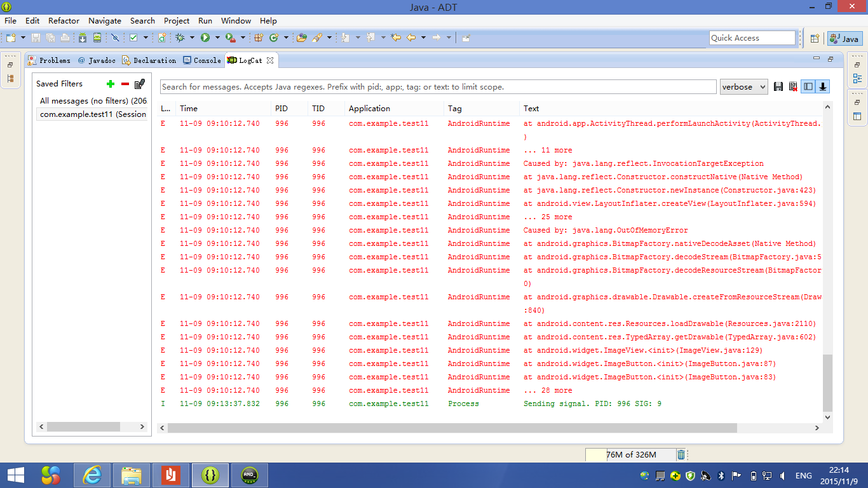
Task: Click the LogCat vertical scrollbar thumb
Action: point(827,383)
